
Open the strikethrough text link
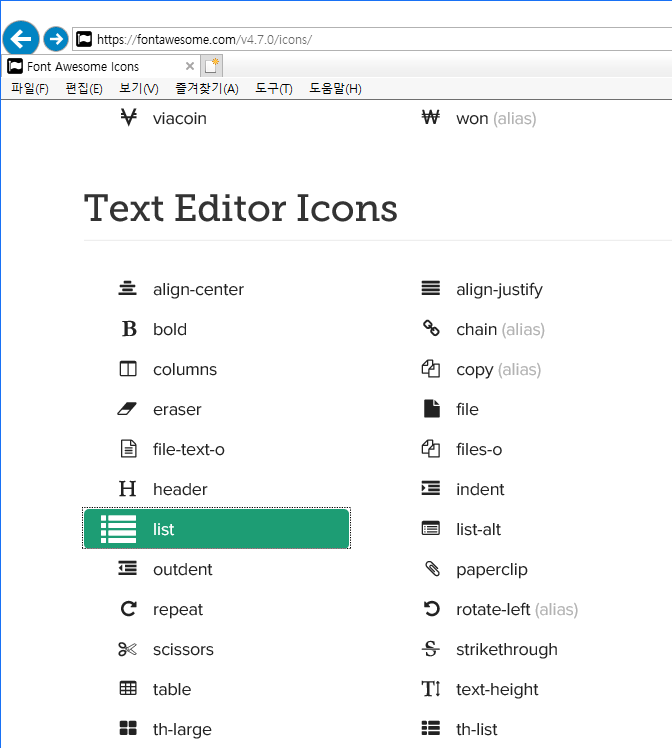click(x=507, y=650)
